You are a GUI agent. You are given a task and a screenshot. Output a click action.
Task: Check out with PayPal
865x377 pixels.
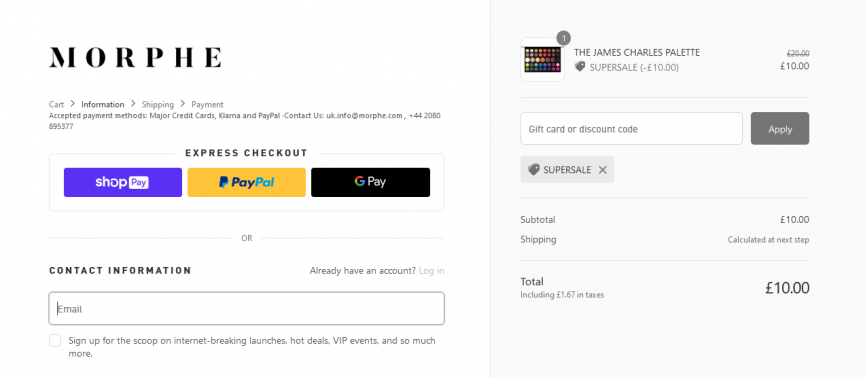(x=247, y=182)
